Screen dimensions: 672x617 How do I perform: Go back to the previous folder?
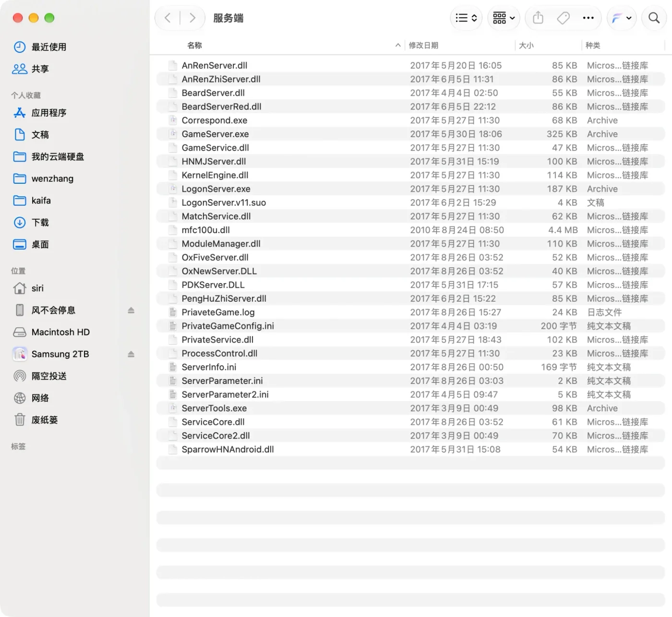pyautogui.click(x=168, y=18)
